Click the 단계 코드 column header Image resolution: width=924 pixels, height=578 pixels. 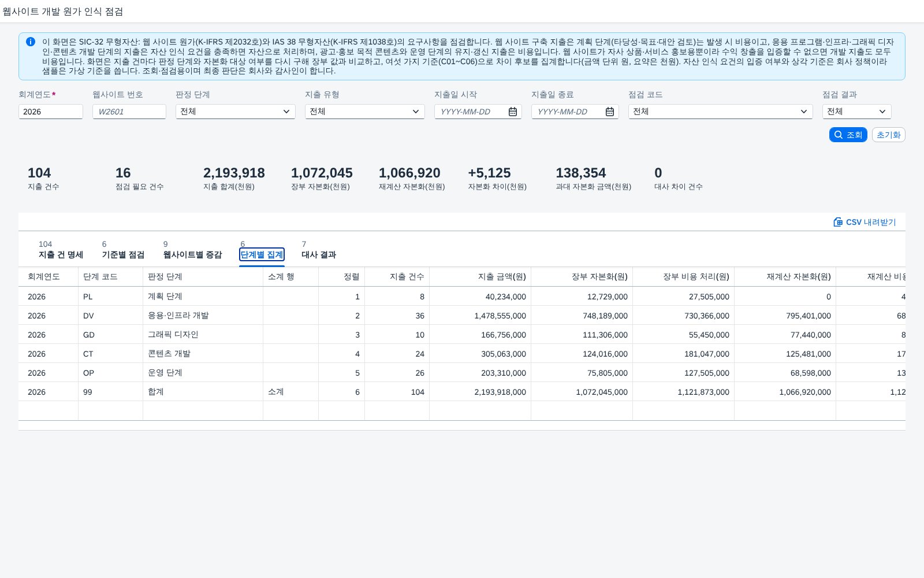pyautogui.click(x=110, y=277)
